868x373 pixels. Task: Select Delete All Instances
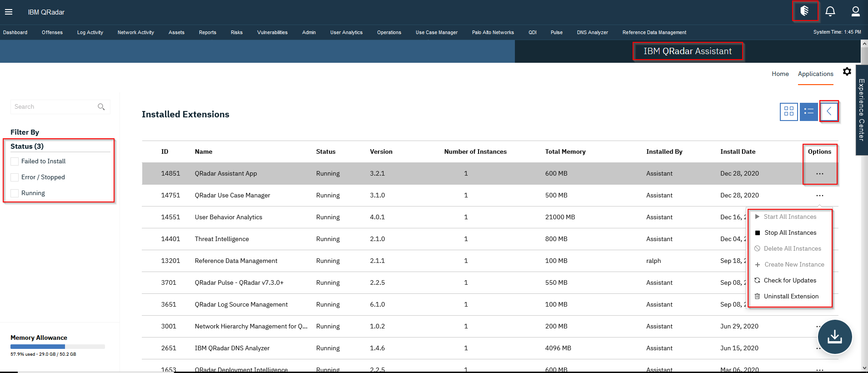pyautogui.click(x=790, y=248)
